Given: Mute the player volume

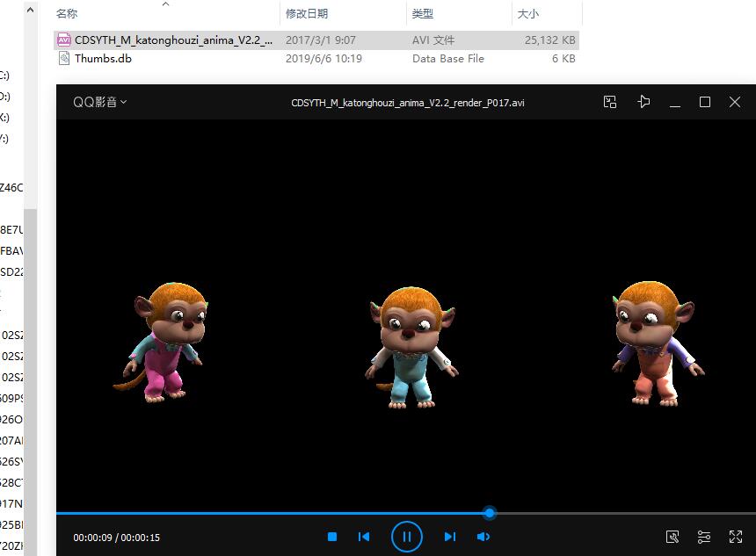Looking at the screenshot, I should (483, 537).
